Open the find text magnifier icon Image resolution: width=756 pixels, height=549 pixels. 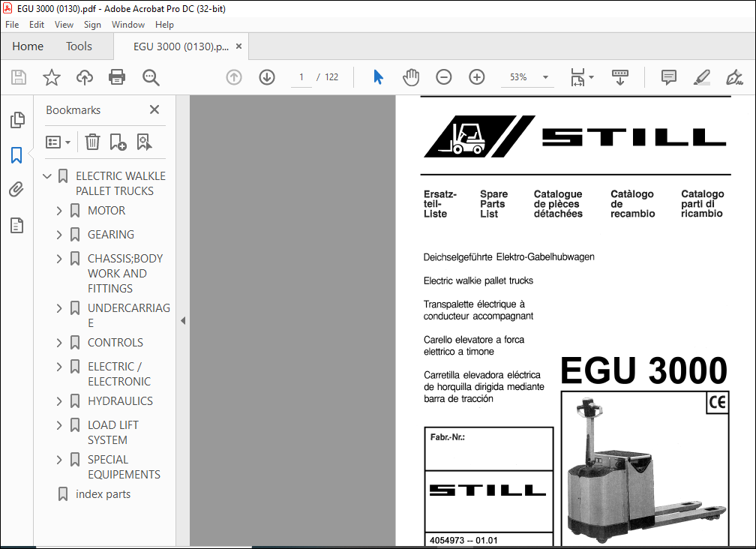point(151,77)
